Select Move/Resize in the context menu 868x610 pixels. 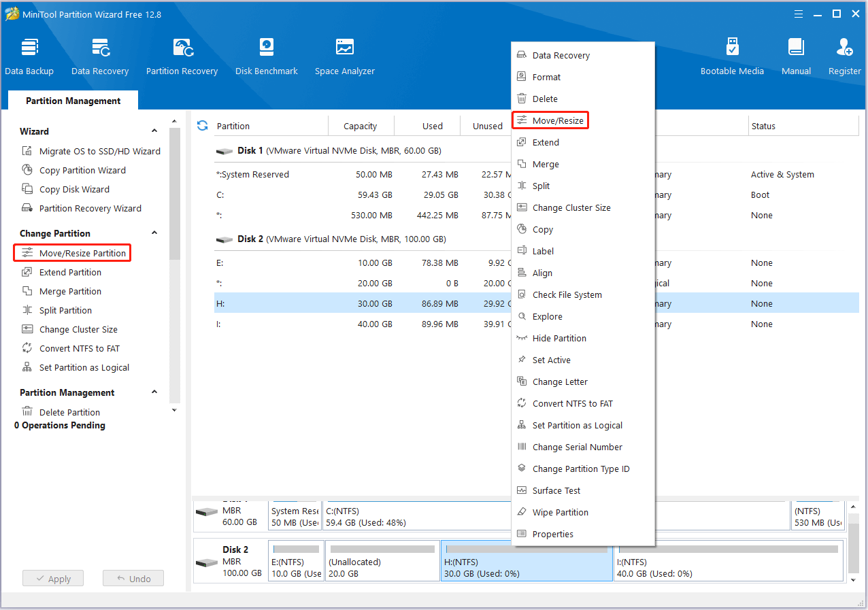[x=583, y=121]
